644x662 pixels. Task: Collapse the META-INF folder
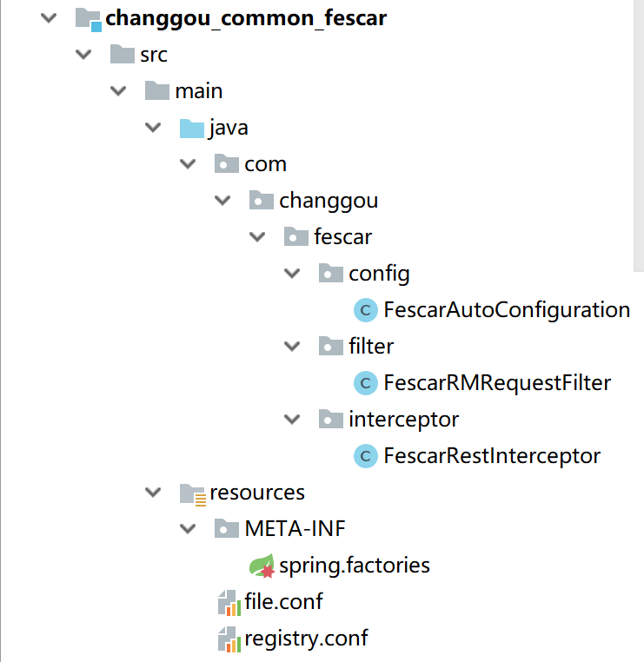[188, 529]
